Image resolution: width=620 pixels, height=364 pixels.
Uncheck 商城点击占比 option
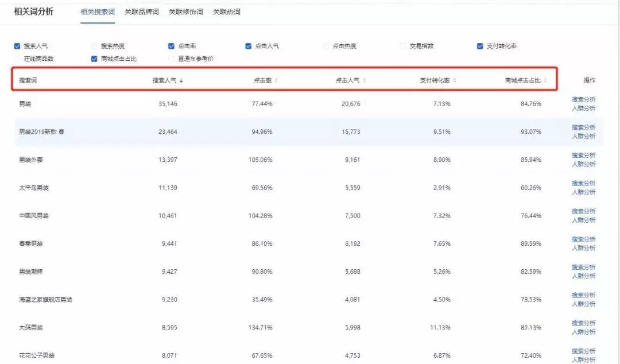pos(94,58)
